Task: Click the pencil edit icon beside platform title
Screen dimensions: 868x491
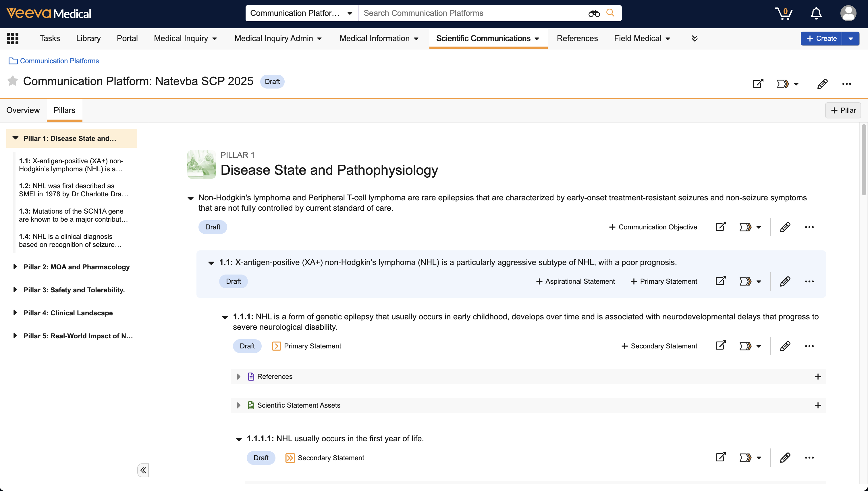Action: [x=822, y=84]
